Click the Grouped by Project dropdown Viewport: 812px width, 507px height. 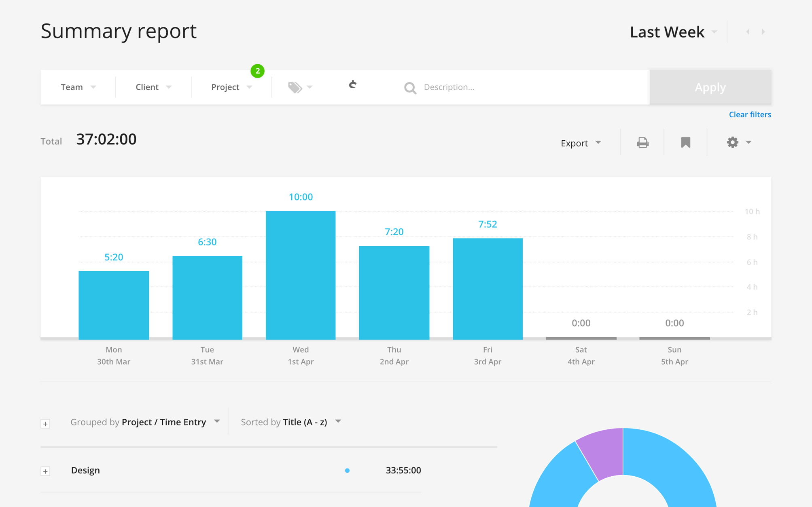click(144, 422)
